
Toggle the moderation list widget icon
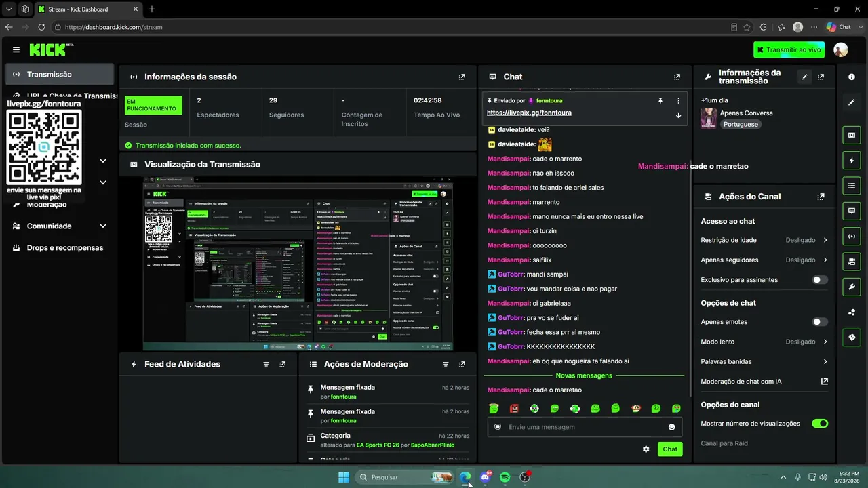click(852, 186)
